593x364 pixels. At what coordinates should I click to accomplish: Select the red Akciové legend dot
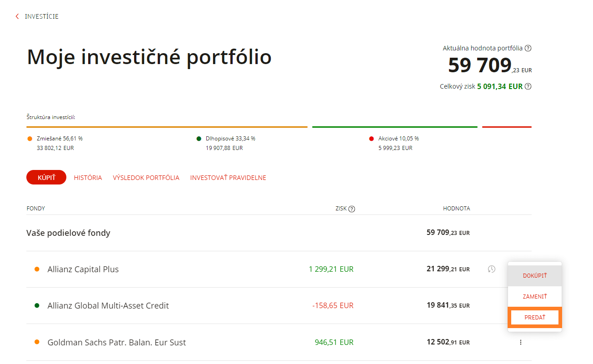372,139
